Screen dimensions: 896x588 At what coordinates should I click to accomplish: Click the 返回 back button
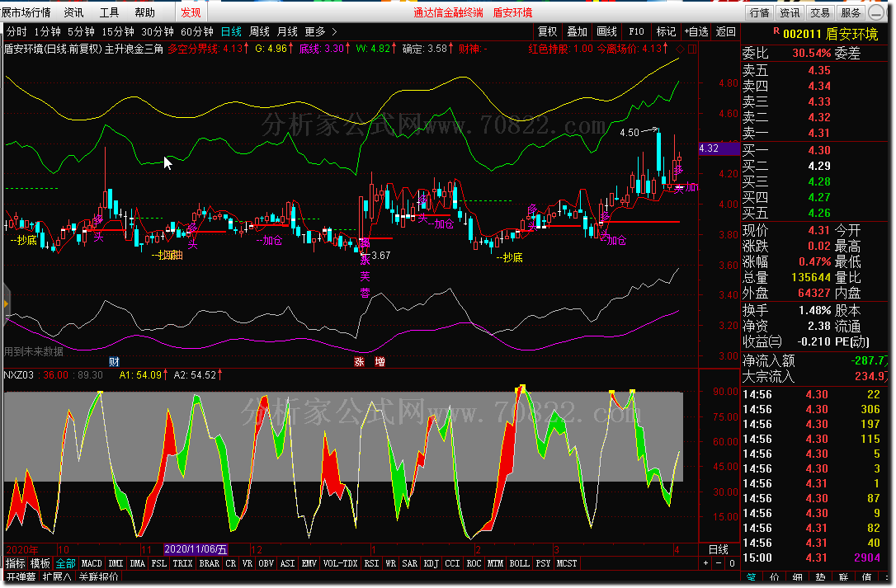[x=726, y=31]
